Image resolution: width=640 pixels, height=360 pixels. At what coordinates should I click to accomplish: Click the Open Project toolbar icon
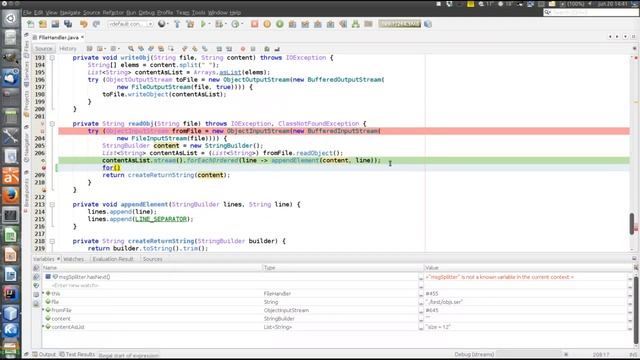pos(55,24)
